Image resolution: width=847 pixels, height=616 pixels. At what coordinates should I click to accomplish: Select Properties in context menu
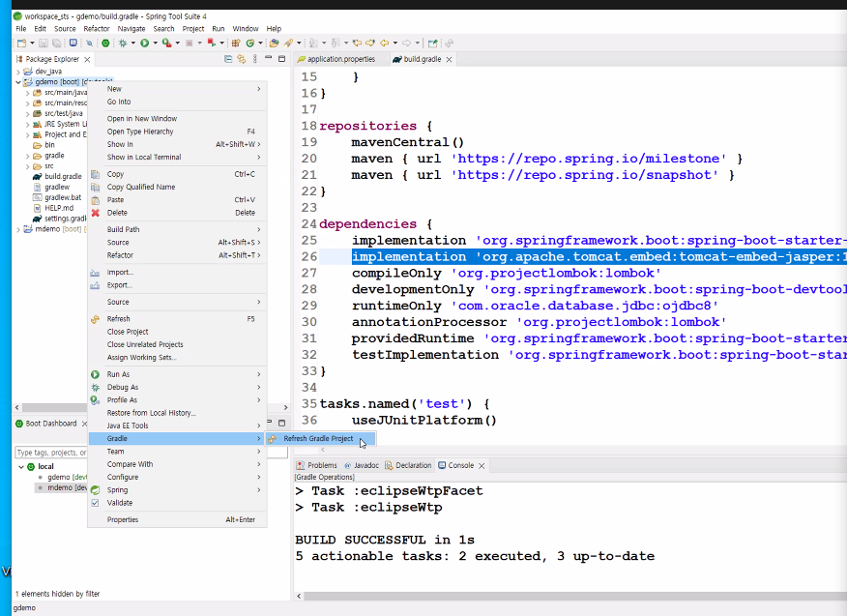tap(177, 520)
